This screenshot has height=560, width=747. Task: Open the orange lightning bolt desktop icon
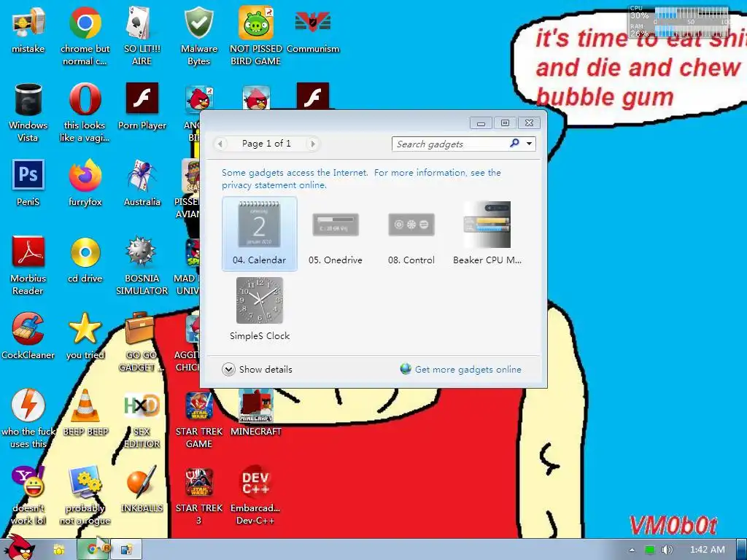(28, 419)
